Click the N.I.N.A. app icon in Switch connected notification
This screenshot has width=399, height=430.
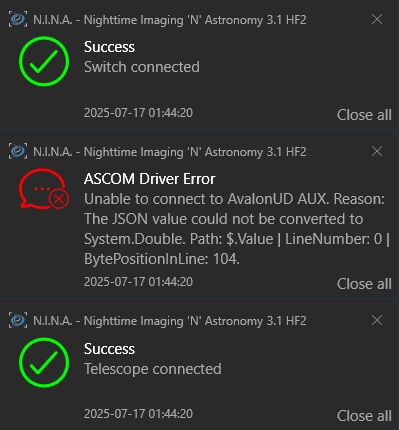click(18, 20)
